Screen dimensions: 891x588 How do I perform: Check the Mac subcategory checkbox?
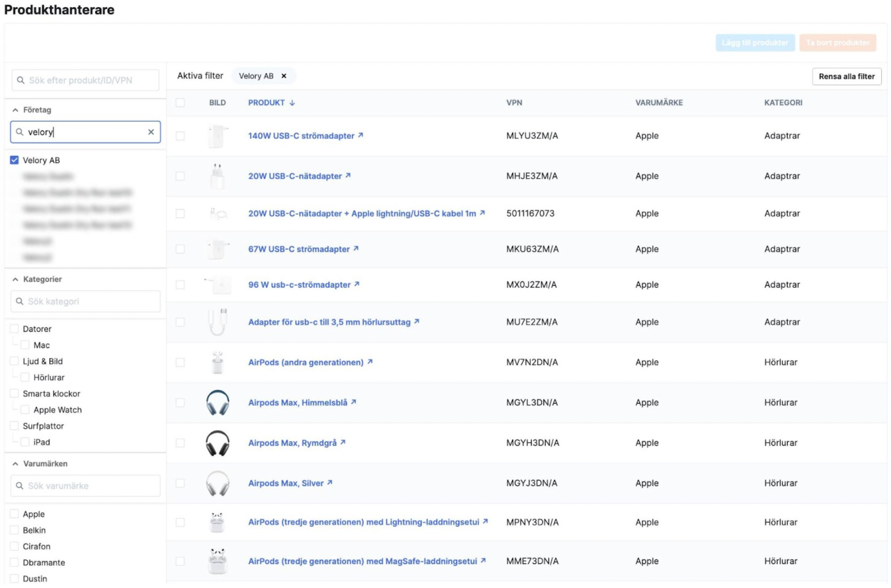25,345
